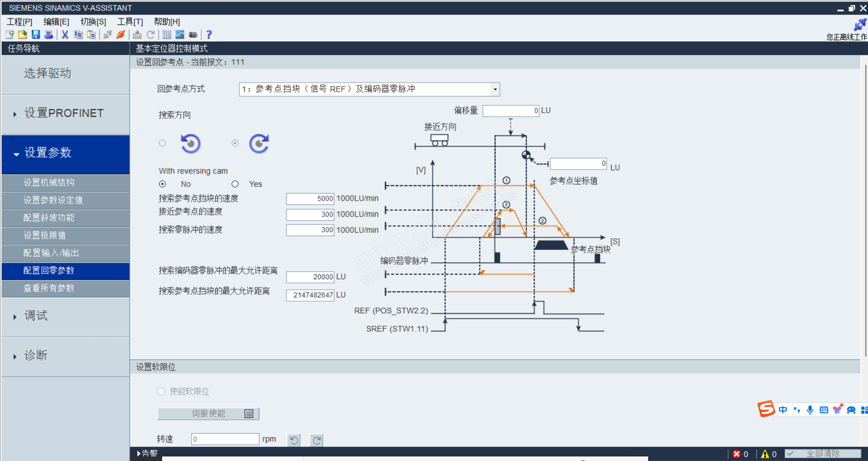868x461 pixels.
Task: Click the Sogou game controller icon
Action: (851, 410)
